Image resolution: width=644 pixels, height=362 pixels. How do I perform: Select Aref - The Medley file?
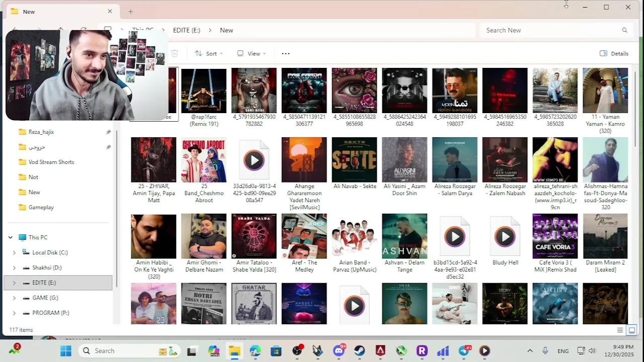304,243
